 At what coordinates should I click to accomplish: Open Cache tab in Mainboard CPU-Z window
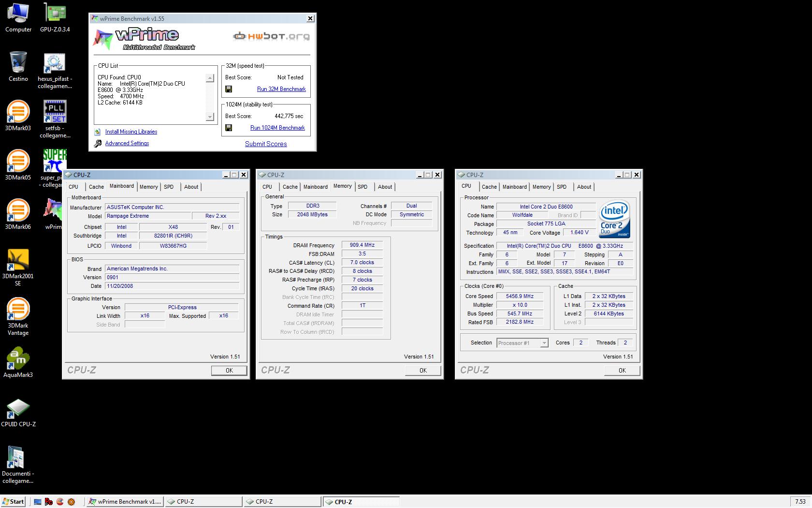pos(96,187)
